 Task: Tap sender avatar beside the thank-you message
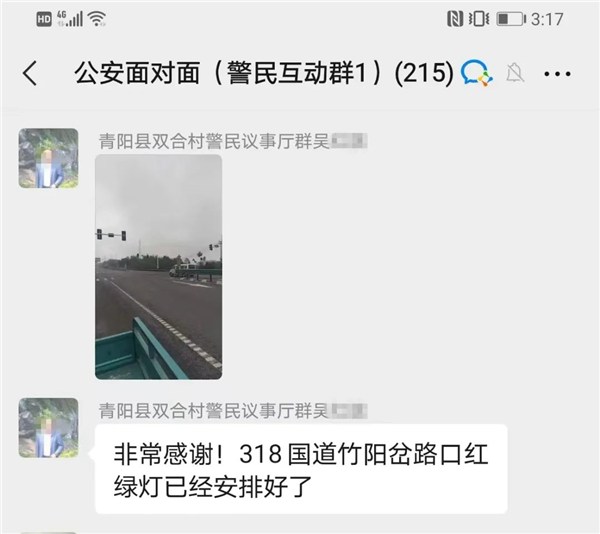click(49, 428)
